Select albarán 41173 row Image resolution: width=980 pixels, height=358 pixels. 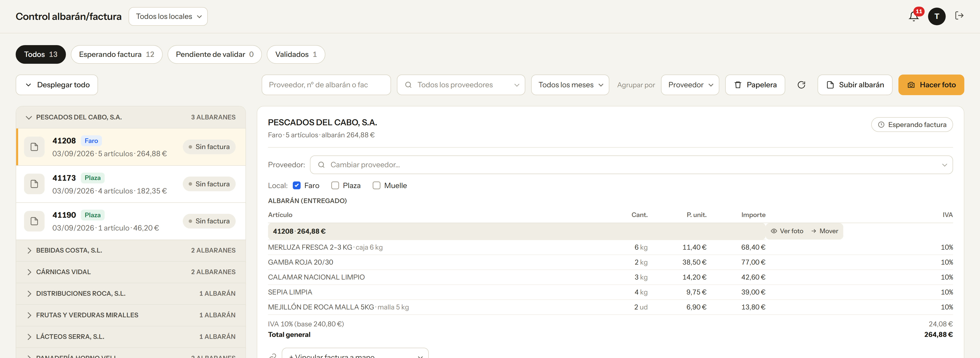point(131,184)
